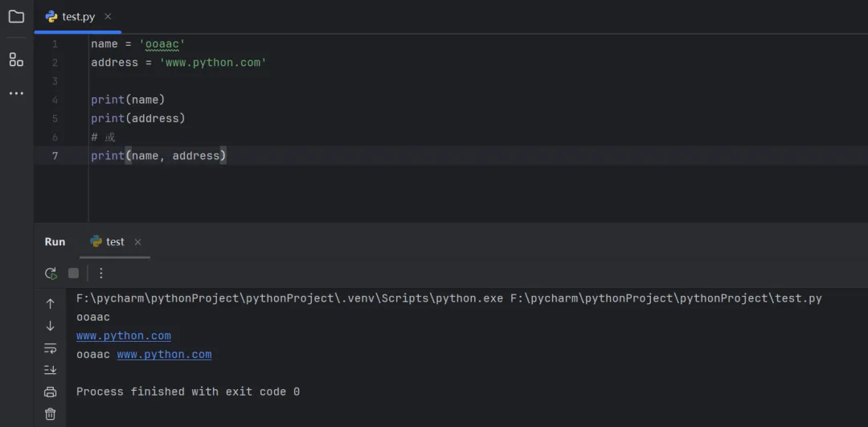Viewport: 868px width, 427px height.
Task: Rerun the test script
Action: point(51,273)
